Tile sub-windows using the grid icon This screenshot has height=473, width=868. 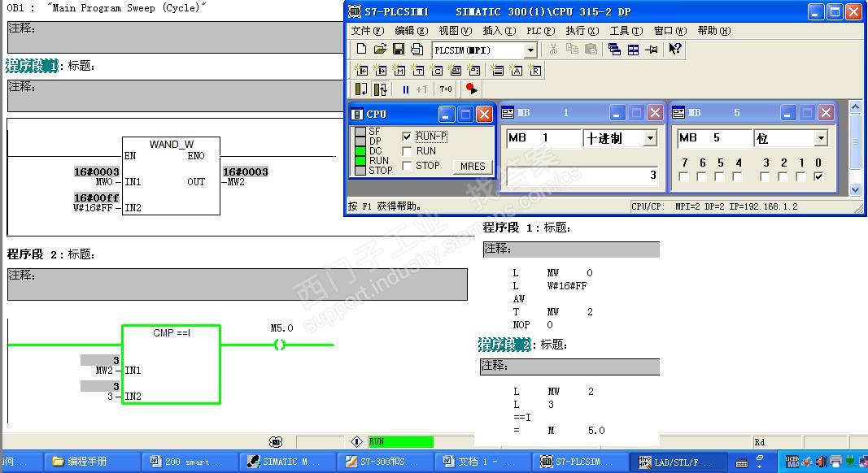633,50
